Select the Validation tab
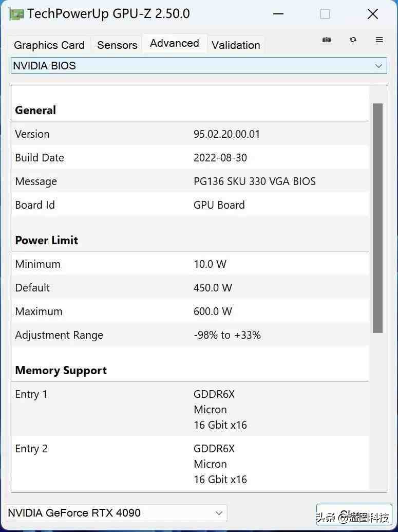The height and width of the screenshot is (532, 398). click(236, 45)
